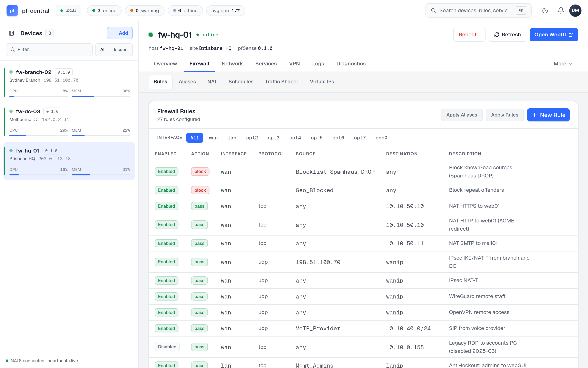Click the filter magnifier icon in sidebar

tap(13, 49)
